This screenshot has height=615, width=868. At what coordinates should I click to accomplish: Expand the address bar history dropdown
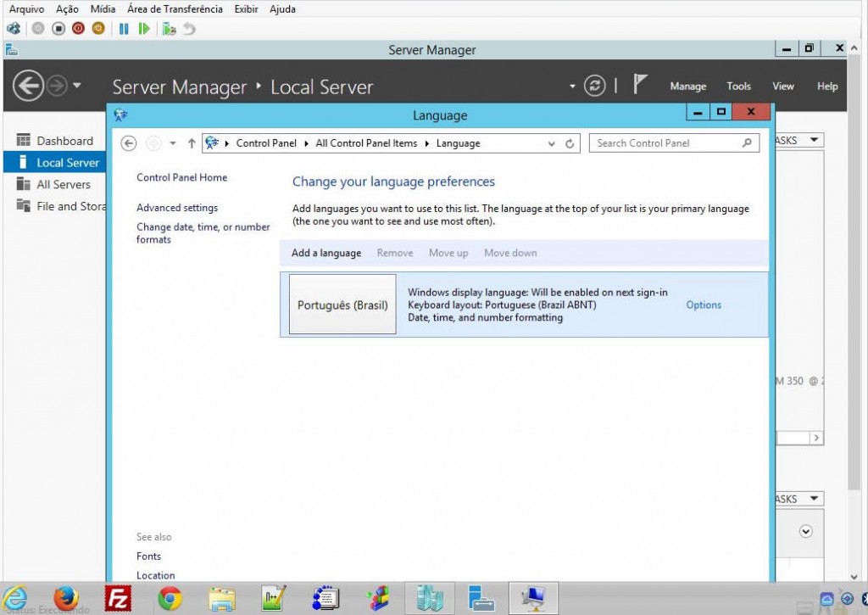(551, 143)
